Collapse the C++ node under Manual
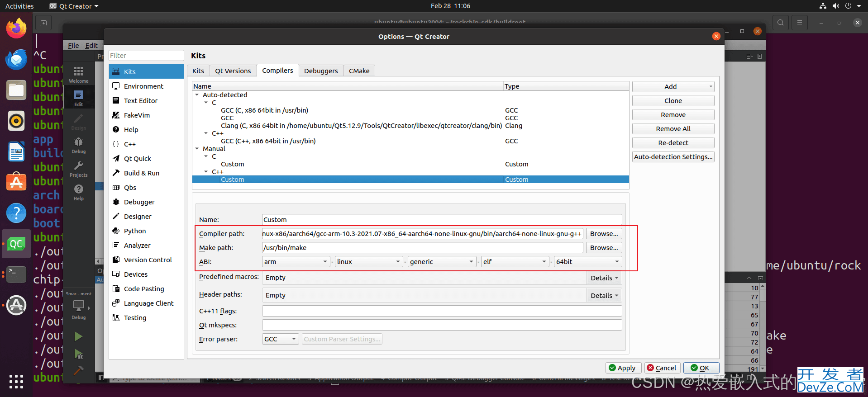 pos(206,172)
